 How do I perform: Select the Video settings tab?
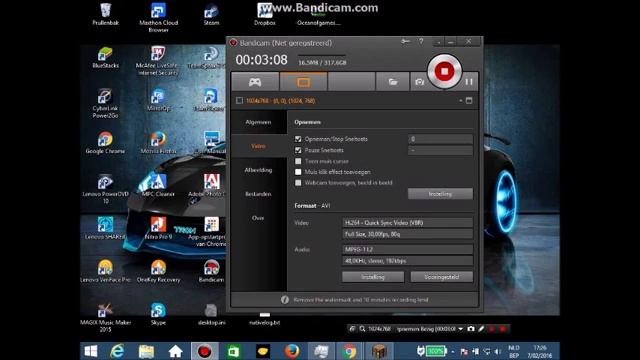pyautogui.click(x=258, y=146)
